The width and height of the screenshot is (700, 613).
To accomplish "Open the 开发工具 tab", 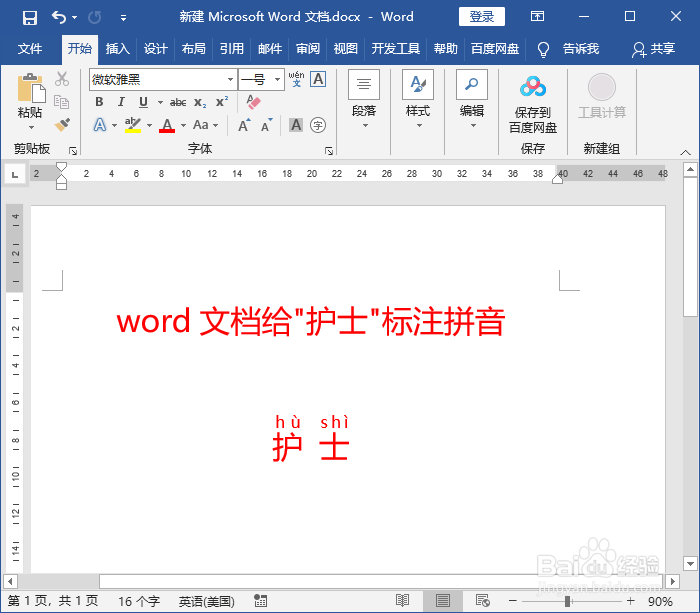I will click(396, 49).
